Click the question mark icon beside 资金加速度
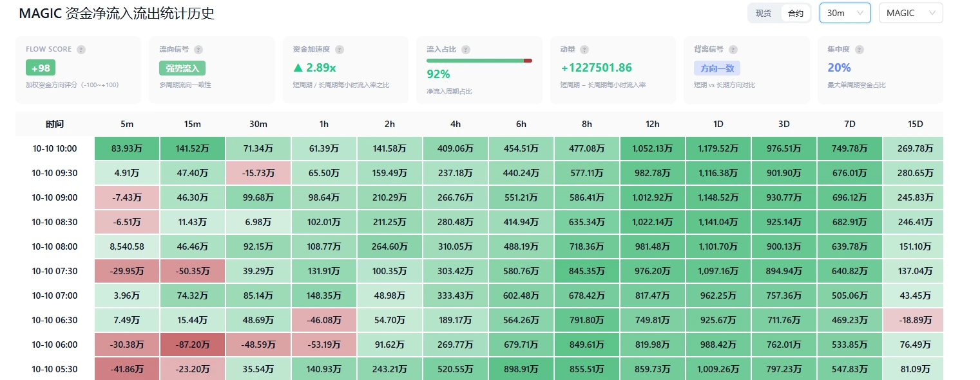Viewport: 980px width, 380px height. (x=340, y=50)
